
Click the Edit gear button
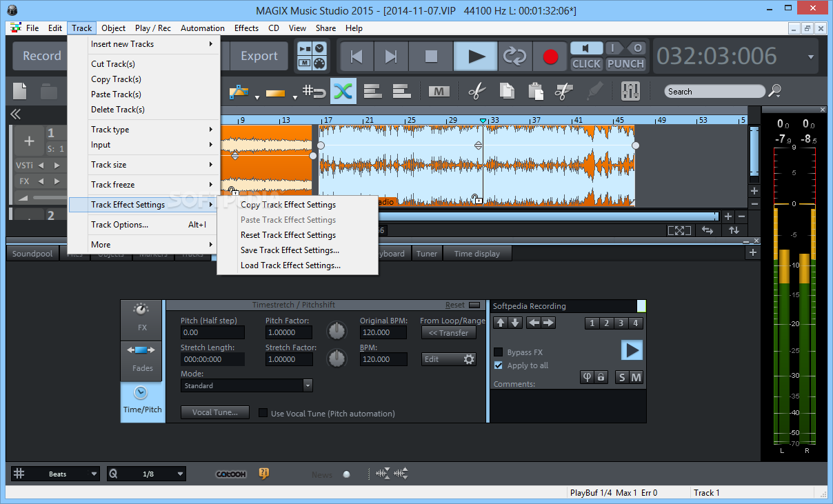coord(448,359)
